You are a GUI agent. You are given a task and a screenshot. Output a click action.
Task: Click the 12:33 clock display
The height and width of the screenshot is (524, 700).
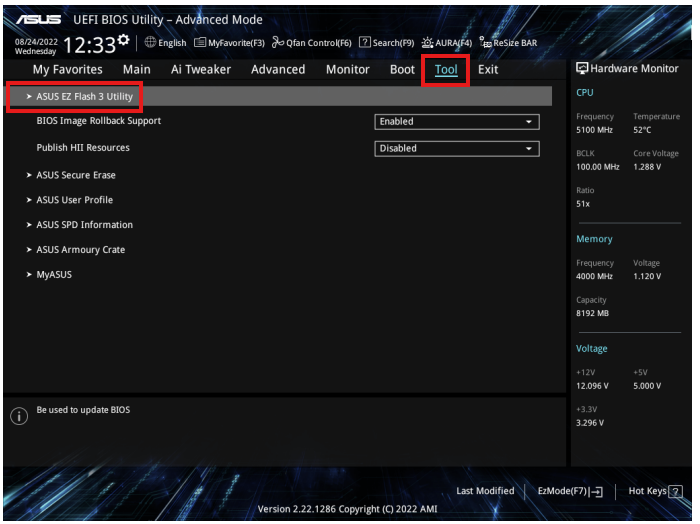click(89, 45)
